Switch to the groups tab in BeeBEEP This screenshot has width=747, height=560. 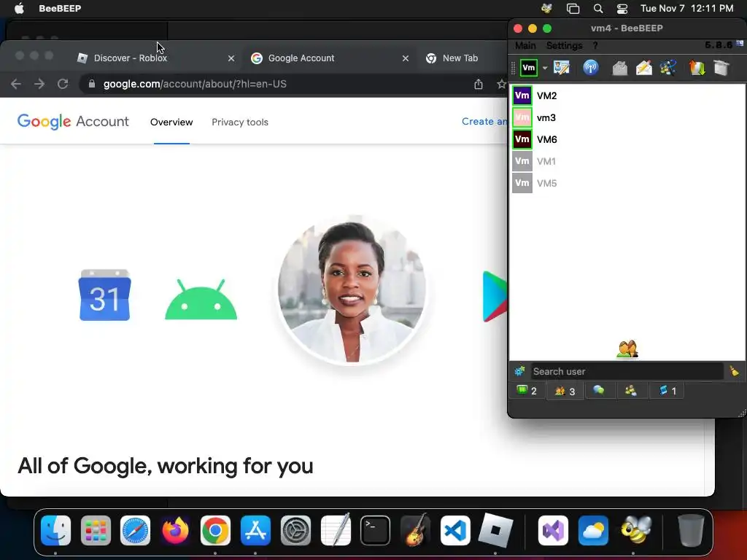click(631, 391)
